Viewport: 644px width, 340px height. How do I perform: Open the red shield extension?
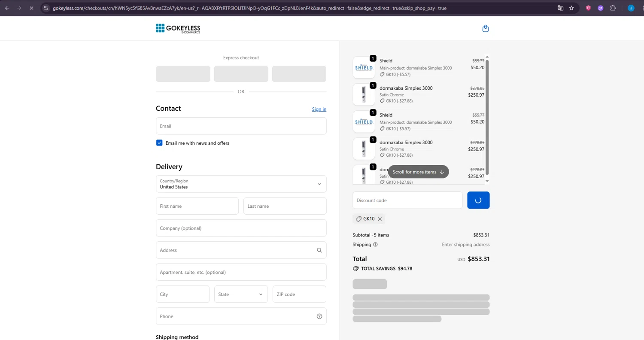[589, 8]
